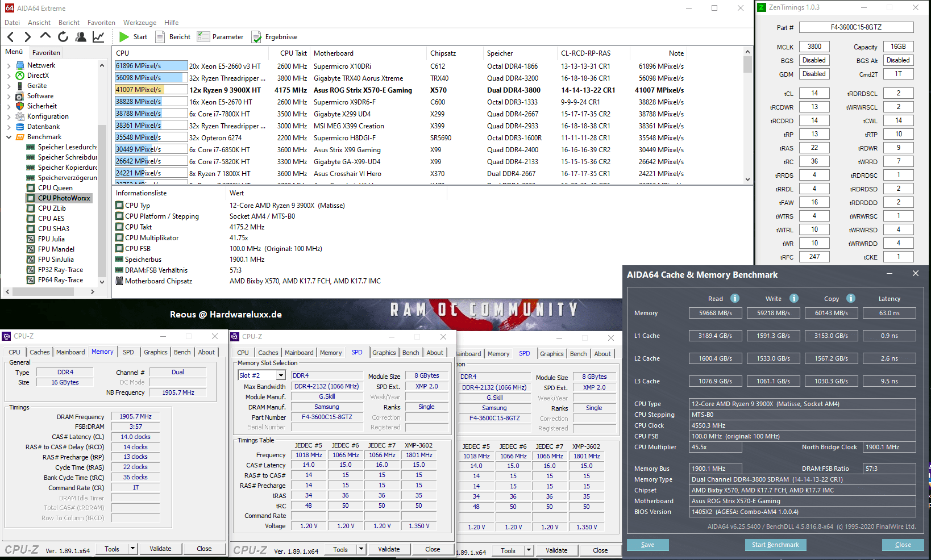Switch to the Favoriten tab beside Menü
931x560 pixels.
click(x=46, y=52)
